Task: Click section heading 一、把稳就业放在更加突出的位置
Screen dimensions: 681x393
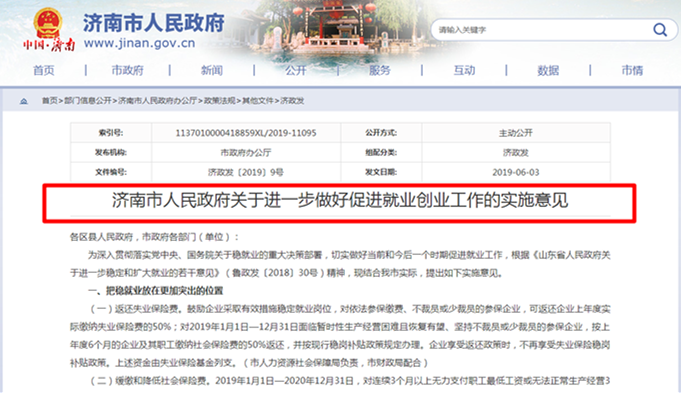Action: pos(156,291)
